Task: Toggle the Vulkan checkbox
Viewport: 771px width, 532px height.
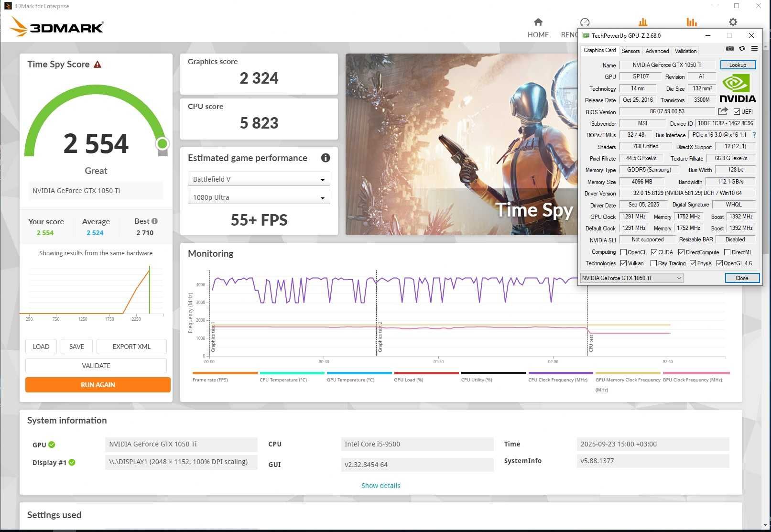Action: tap(623, 263)
